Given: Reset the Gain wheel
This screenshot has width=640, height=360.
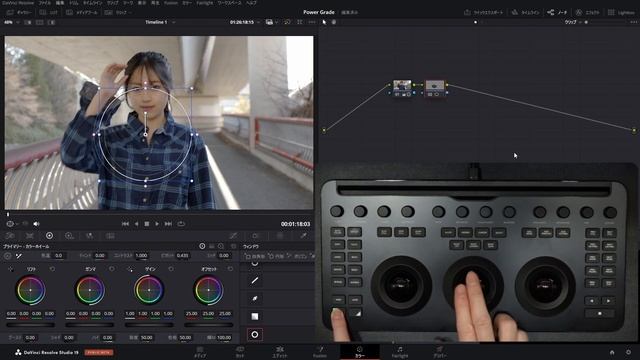Looking at the screenshot, I should point(171,269).
